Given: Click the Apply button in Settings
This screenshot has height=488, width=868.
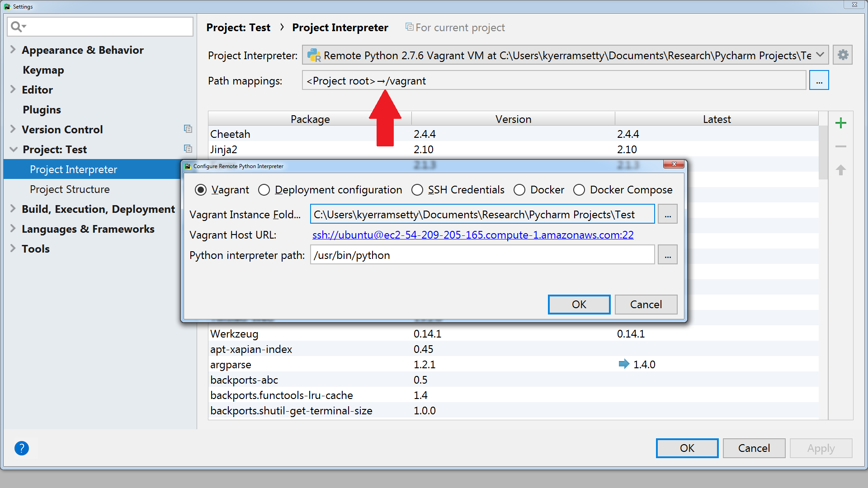Looking at the screenshot, I should (821, 448).
